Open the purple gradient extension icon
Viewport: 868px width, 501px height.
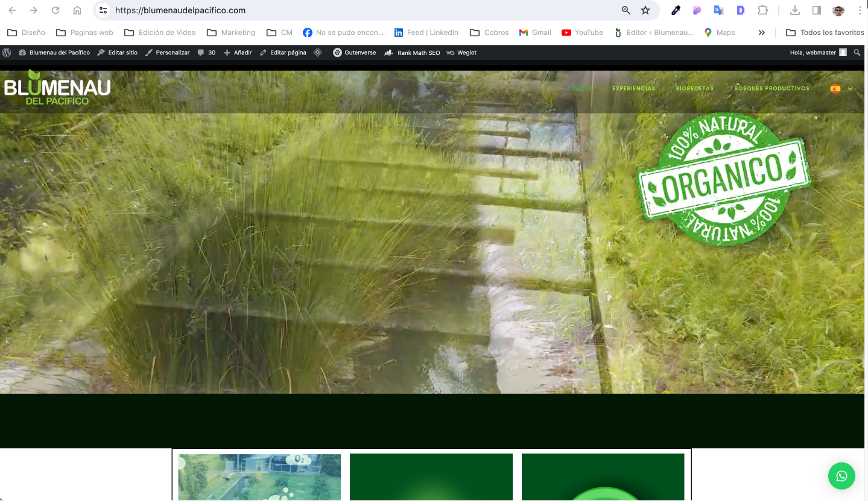click(697, 10)
